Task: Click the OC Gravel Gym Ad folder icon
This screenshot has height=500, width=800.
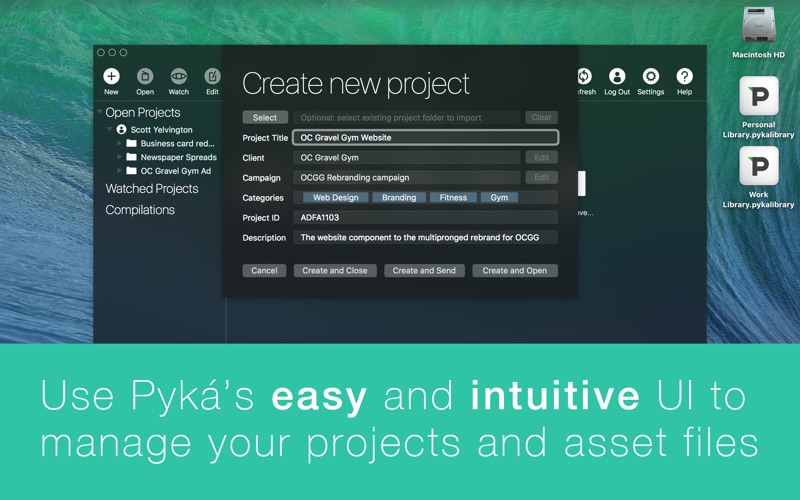Action: coord(132,171)
